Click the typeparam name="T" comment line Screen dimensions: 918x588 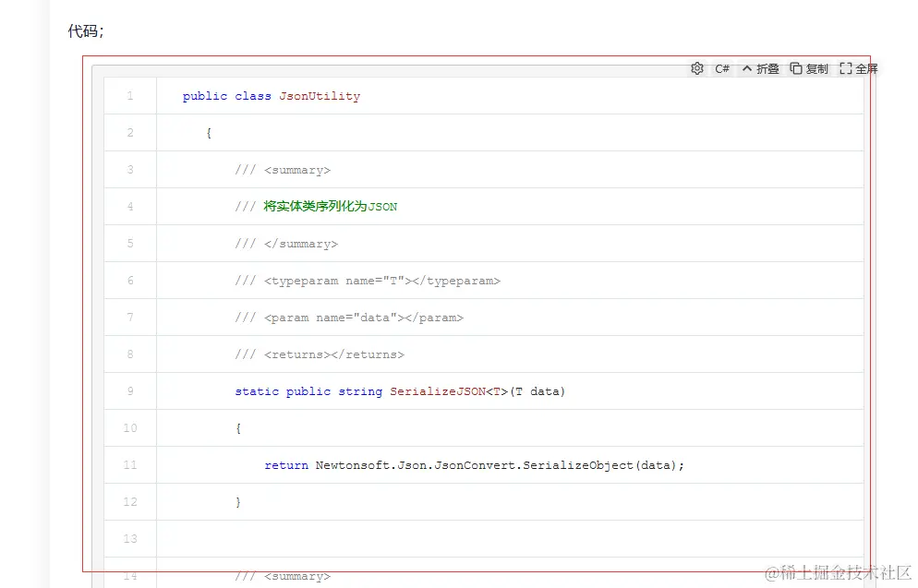pyautogui.click(x=368, y=281)
